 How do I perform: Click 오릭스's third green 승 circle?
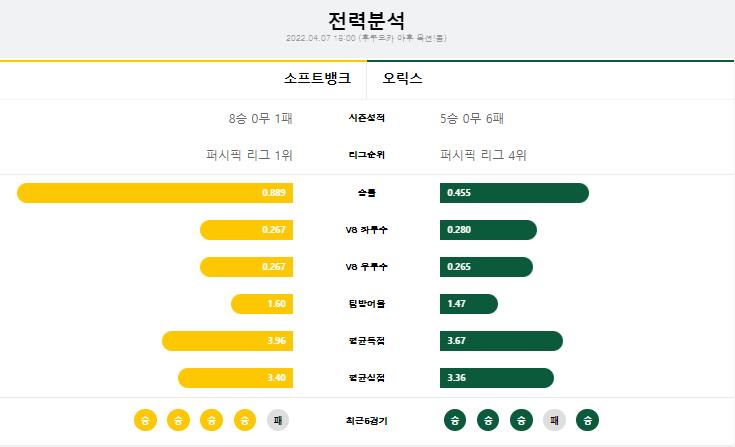click(x=521, y=420)
